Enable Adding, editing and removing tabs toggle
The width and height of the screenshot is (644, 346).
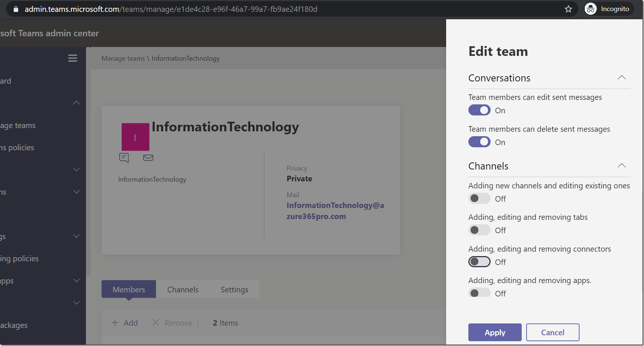coord(479,230)
